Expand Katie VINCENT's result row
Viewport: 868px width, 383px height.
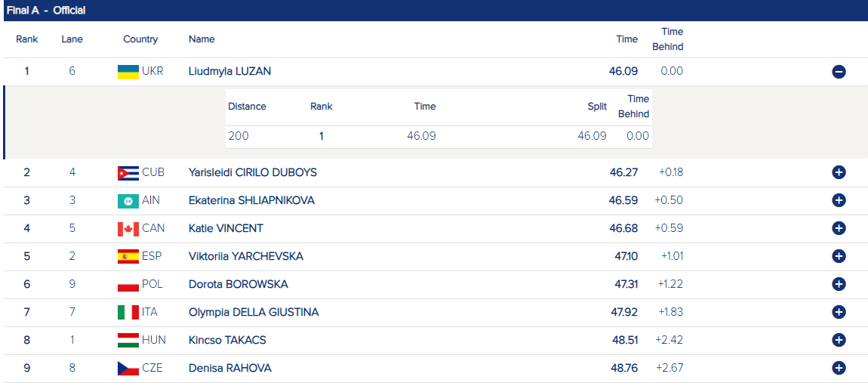click(x=839, y=228)
